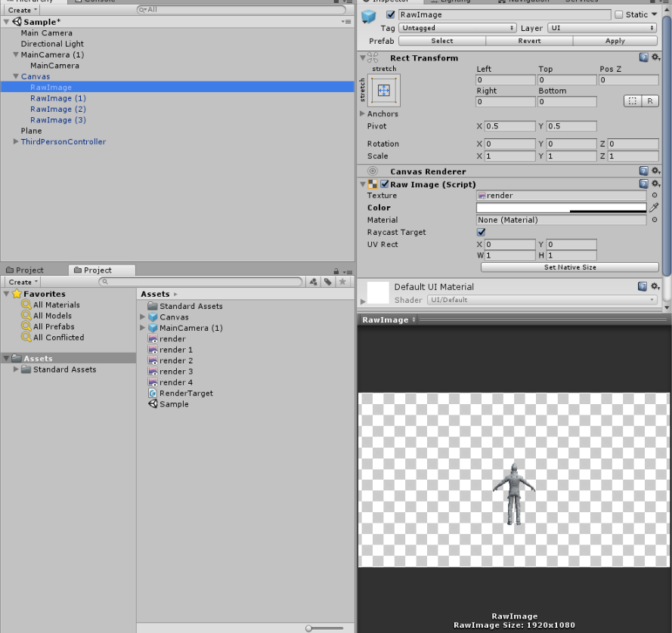Click the Inspector vertical scrollbar
The image size is (672, 633).
(x=667, y=146)
